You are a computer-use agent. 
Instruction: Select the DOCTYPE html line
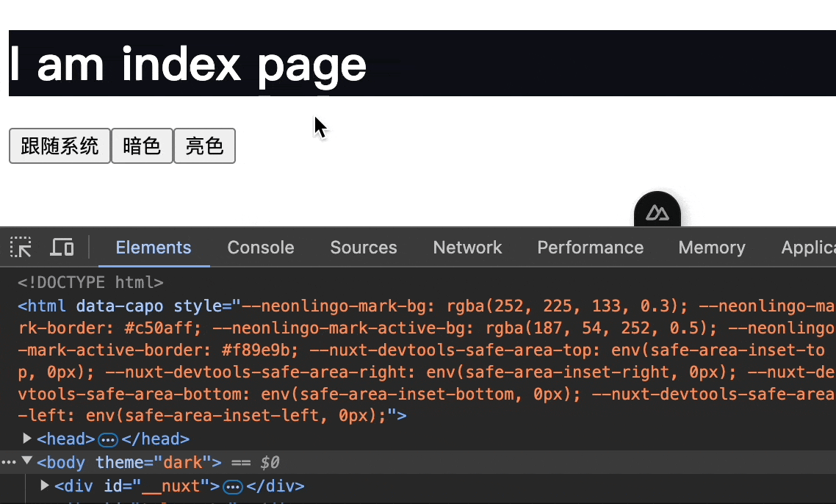(x=91, y=282)
